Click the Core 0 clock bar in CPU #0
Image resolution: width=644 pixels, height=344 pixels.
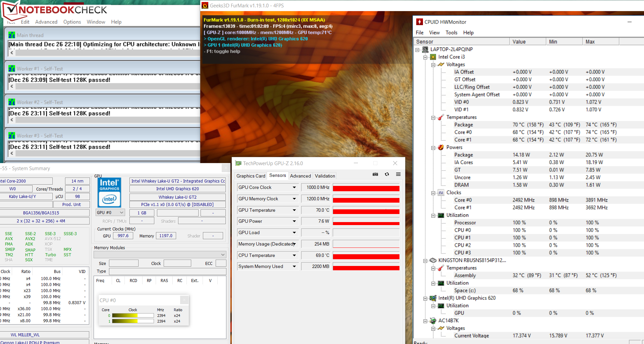coord(133,316)
